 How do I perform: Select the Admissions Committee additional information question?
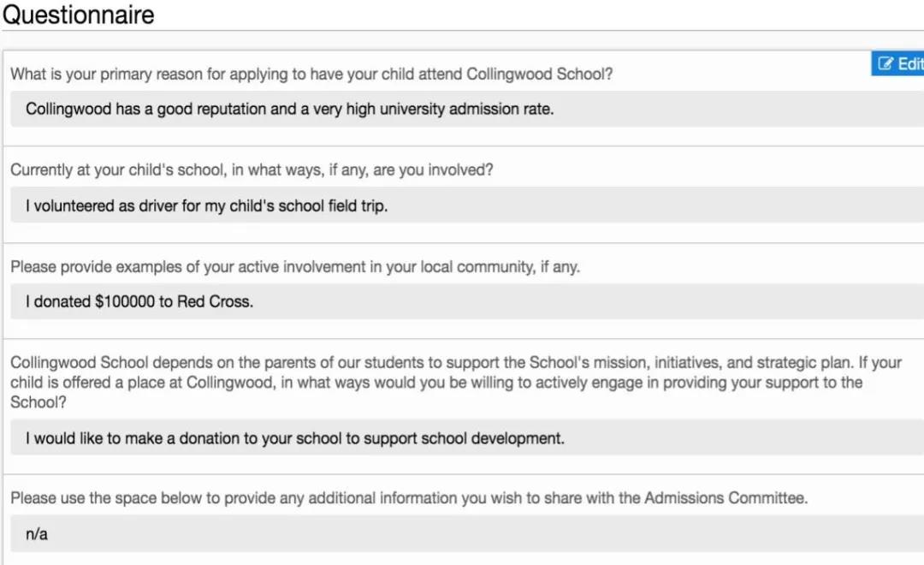[409, 498]
